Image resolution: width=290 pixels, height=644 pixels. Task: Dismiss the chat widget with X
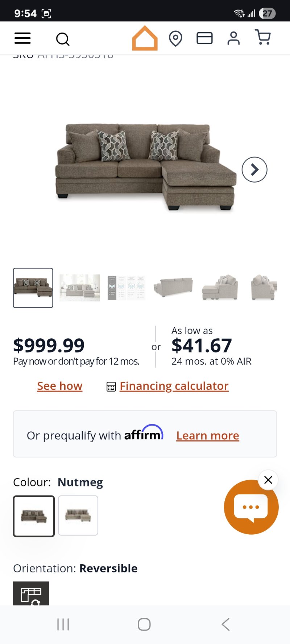(268, 480)
